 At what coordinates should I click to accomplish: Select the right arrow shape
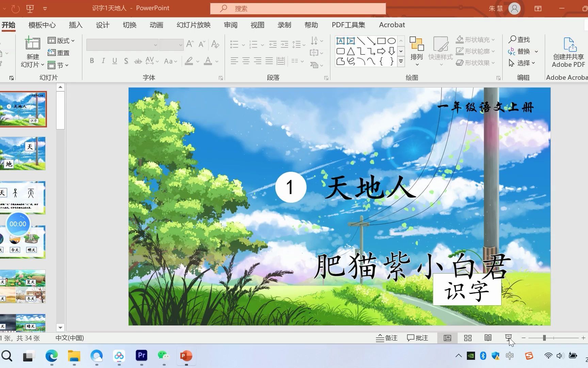(x=381, y=51)
